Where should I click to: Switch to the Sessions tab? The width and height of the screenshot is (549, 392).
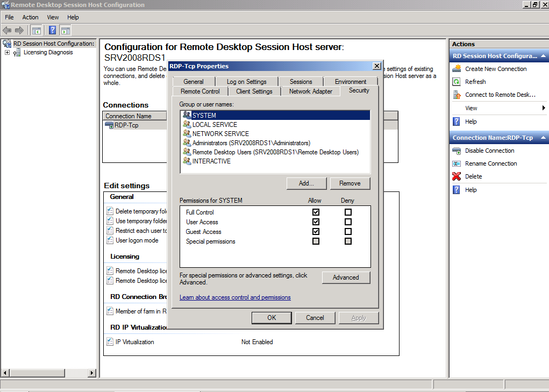pyautogui.click(x=301, y=82)
